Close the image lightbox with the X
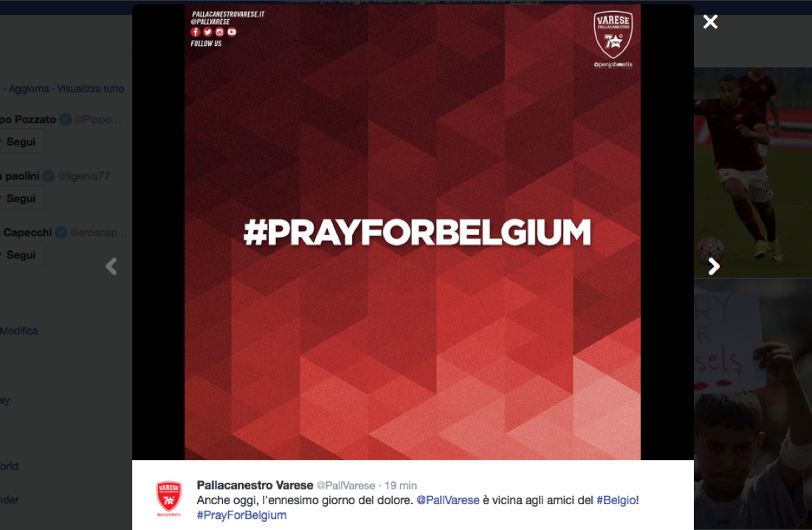Screen dimensions: 812x530 pos(710,21)
